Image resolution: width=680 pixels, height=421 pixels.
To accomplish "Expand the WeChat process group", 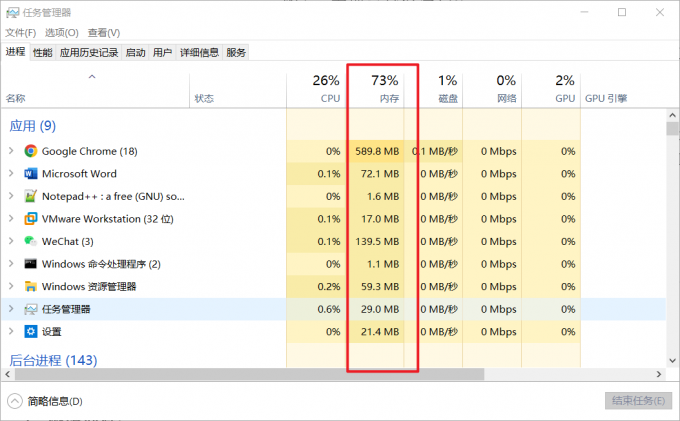I will tap(11, 241).
